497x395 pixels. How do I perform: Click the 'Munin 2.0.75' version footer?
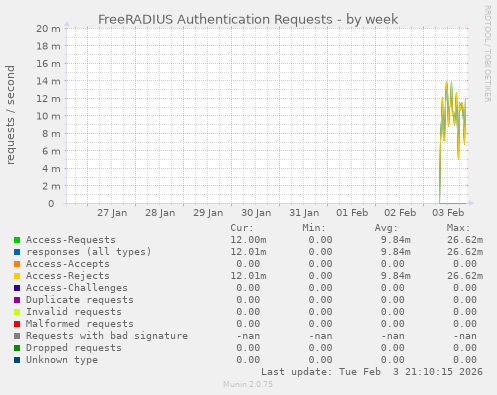248,384
